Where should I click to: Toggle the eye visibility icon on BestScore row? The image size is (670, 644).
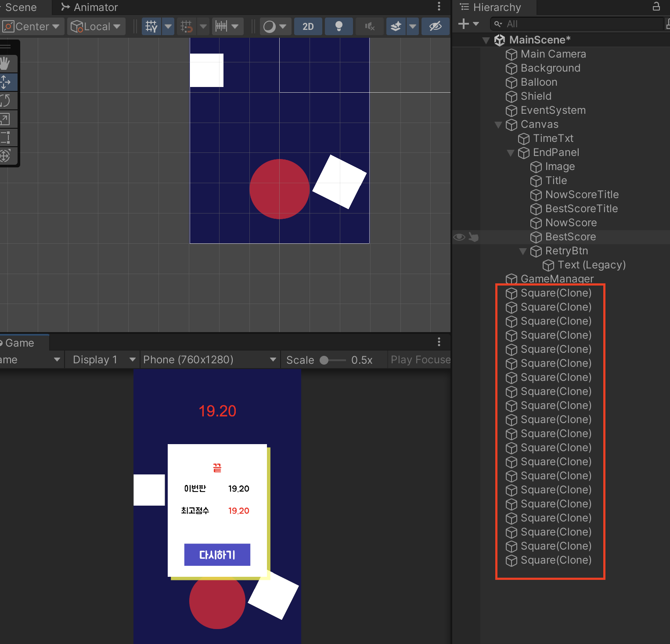click(x=459, y=237)
